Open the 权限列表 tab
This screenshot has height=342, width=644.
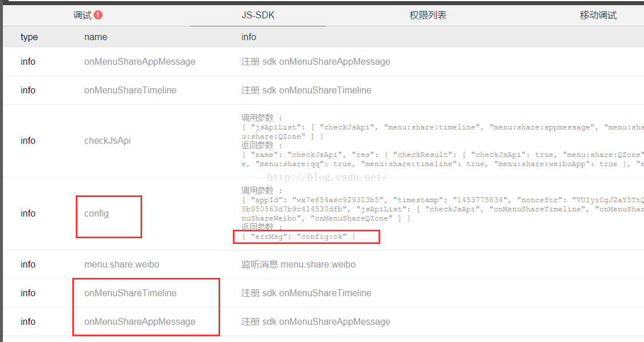click(428, 15)
